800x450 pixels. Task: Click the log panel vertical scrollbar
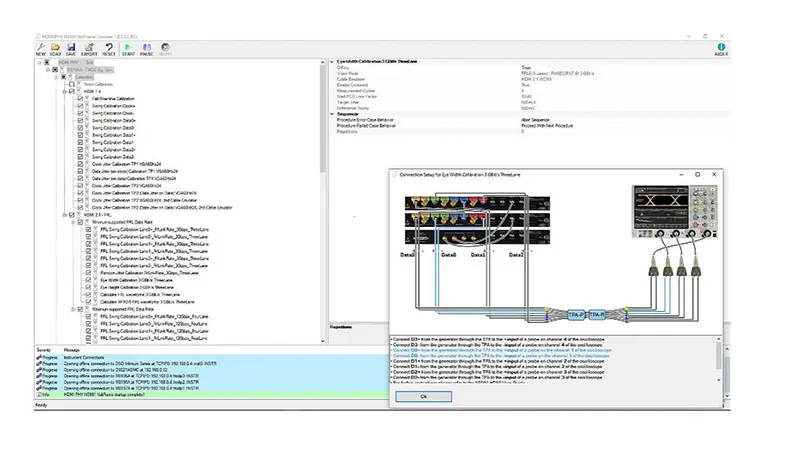pyautogui.click(x=727, y=373)
